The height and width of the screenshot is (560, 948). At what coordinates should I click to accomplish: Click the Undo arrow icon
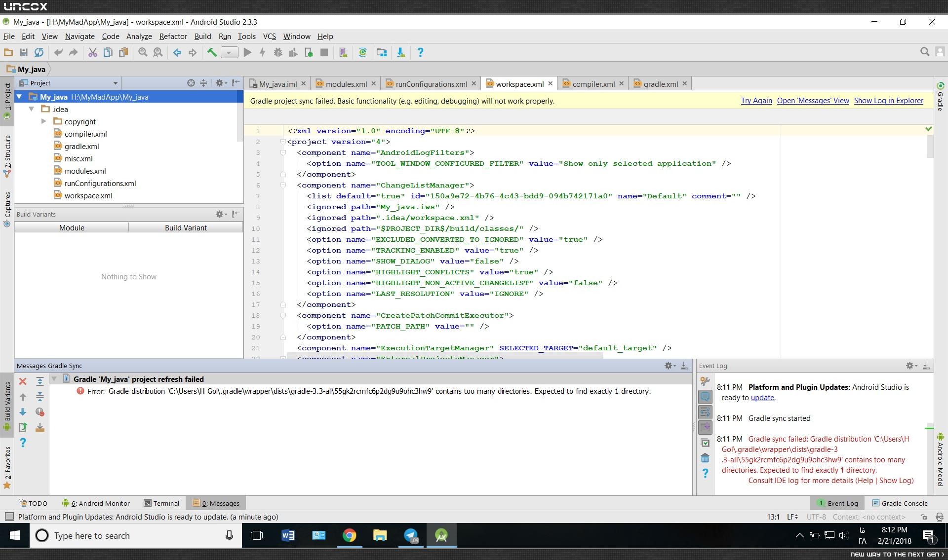click(x=58, y=52)
